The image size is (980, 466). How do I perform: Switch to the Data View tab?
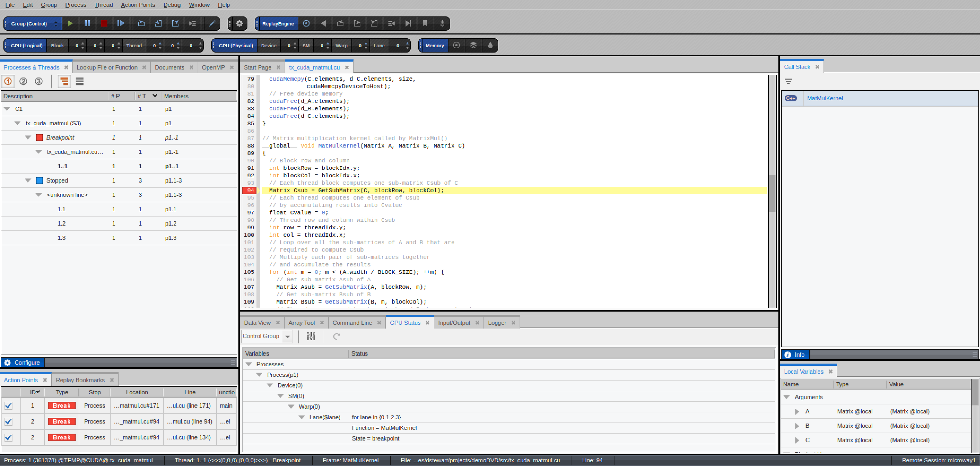(258, 323)
